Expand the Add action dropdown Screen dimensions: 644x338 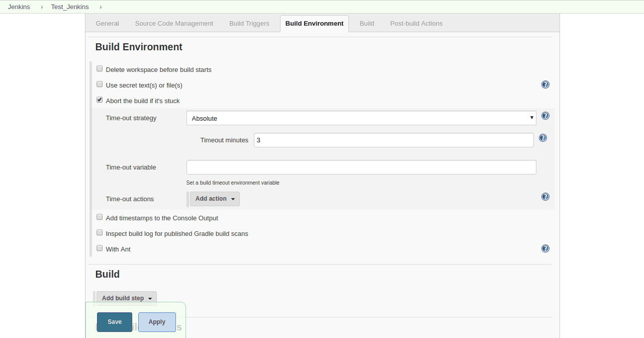[x=215, y=199]
